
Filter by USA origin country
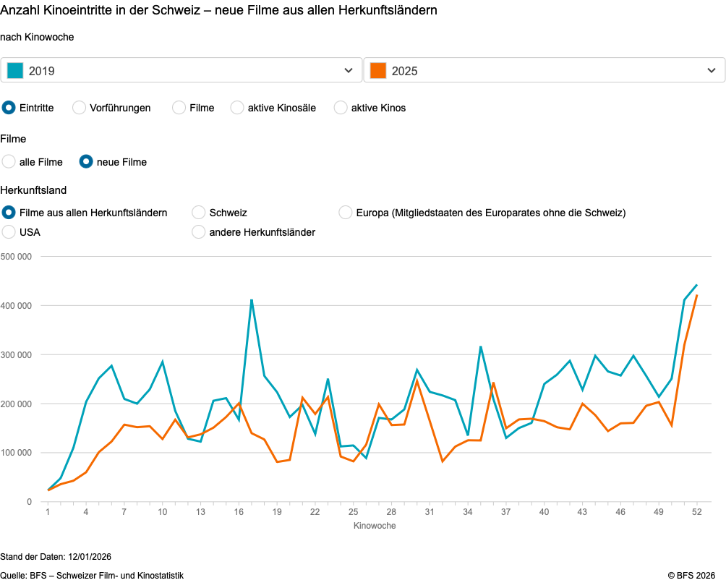pos(9,232)
